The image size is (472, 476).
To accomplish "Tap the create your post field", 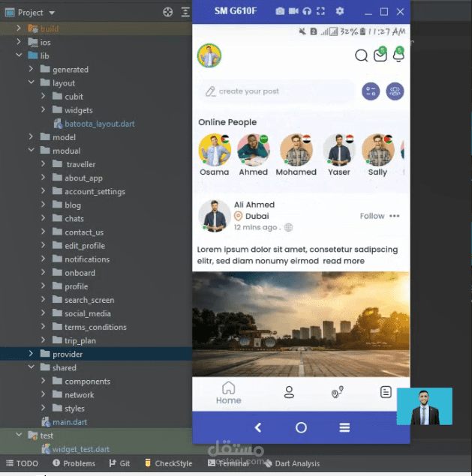I will [277, 91].
